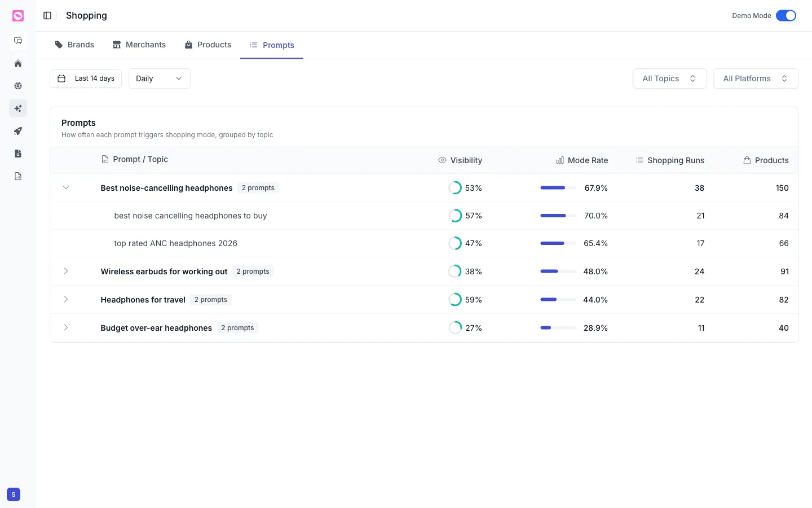Viewport: 812px width, 508px height.
Task: Go to the home sidebar icon
Action: pos(18,63)
